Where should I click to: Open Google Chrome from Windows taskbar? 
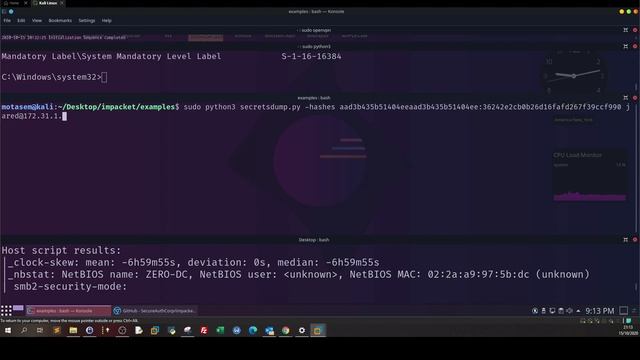click(x=285, y=331)
